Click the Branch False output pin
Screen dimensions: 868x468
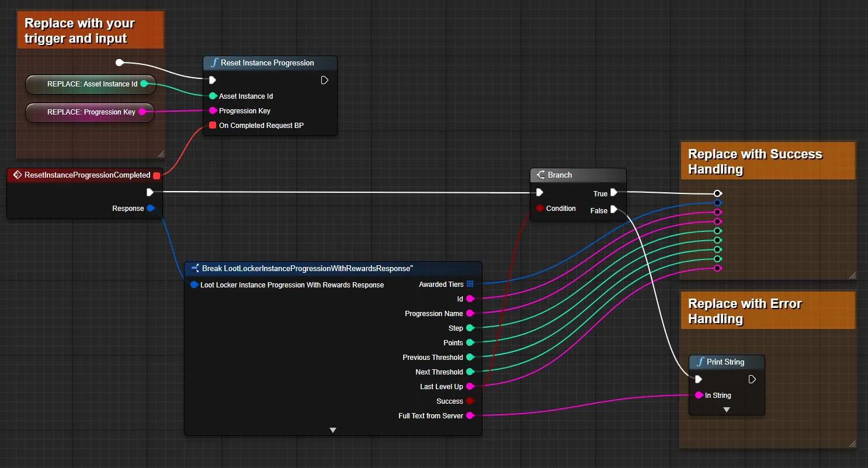click(x=614, y=210)
